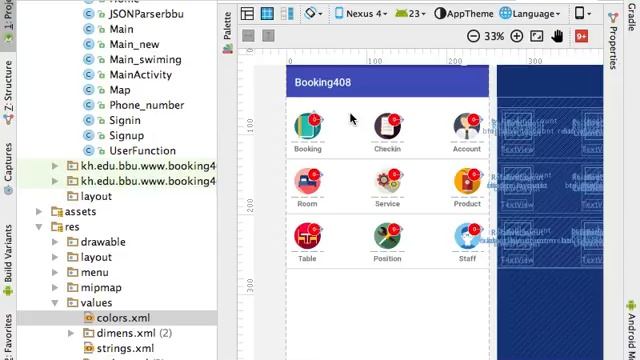Select the Booking icon in the preview
This screenshot has height=360, width=640.
coord(308,126)
